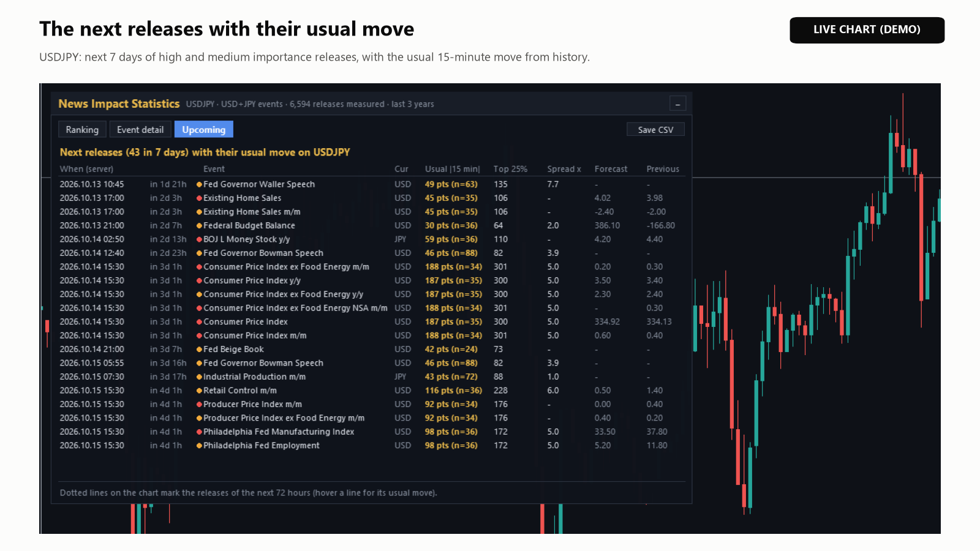This screenshot has width=980, height=551.
Task: Click the orange dot for Industrial Production m/m
Action: click(x=199, y=377)
